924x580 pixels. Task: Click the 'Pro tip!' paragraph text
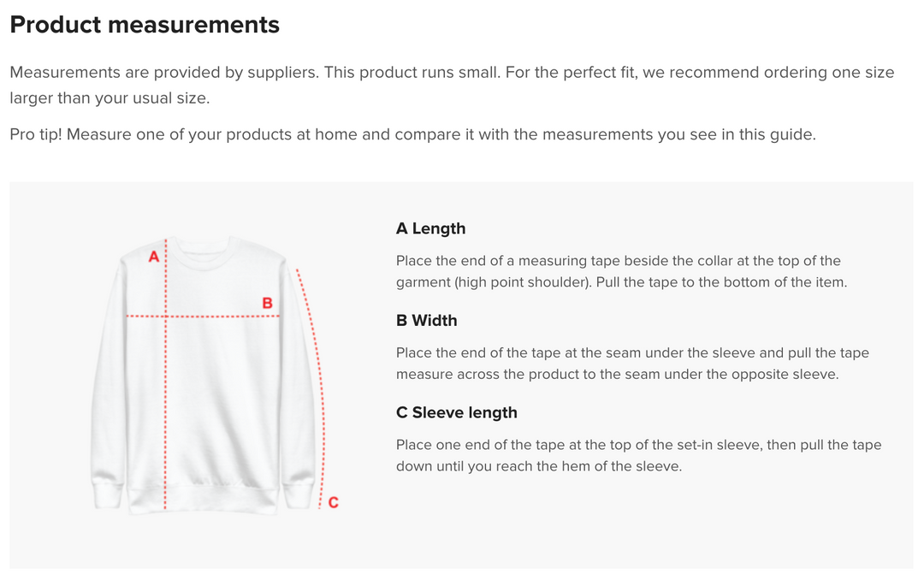(x=412, y=134)
